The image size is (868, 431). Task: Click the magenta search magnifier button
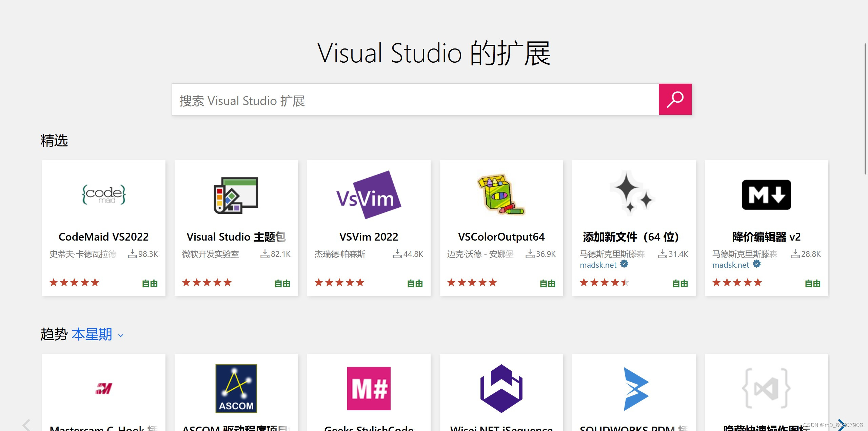[x=675, y=99]
